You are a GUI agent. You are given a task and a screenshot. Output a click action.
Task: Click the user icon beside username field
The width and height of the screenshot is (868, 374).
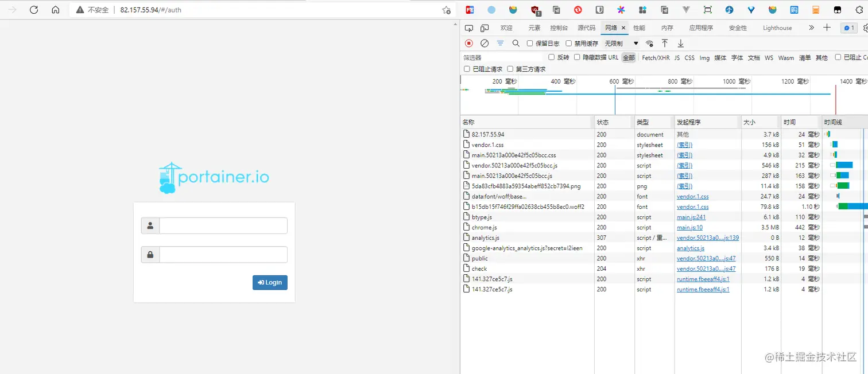150,226
